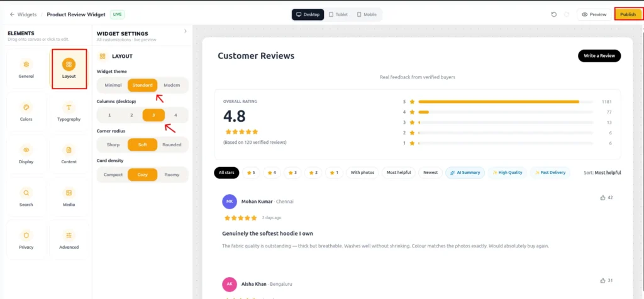
Task: Go back to Widgets breadcrumb
Action: pyautogui.click(x=23, y=14)
